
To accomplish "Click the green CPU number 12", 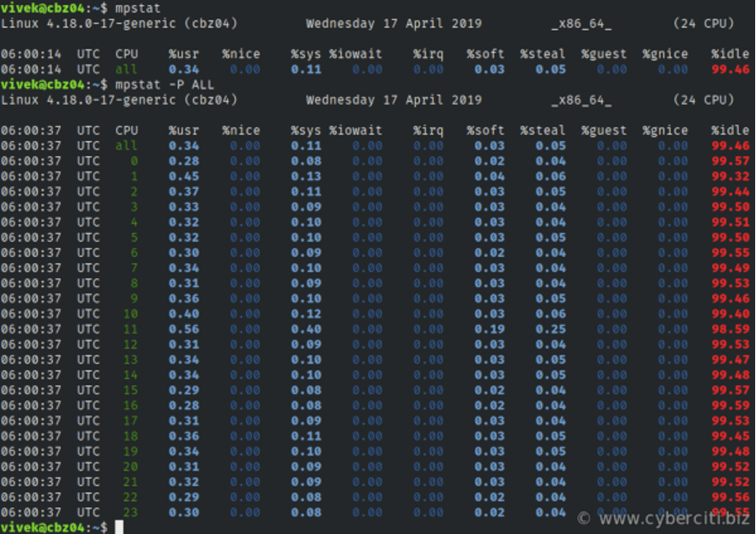I will 130,344.
